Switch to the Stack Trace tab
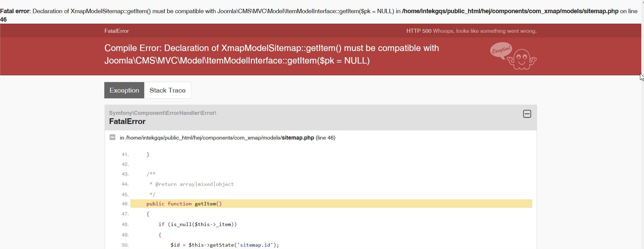 (168, 90)
